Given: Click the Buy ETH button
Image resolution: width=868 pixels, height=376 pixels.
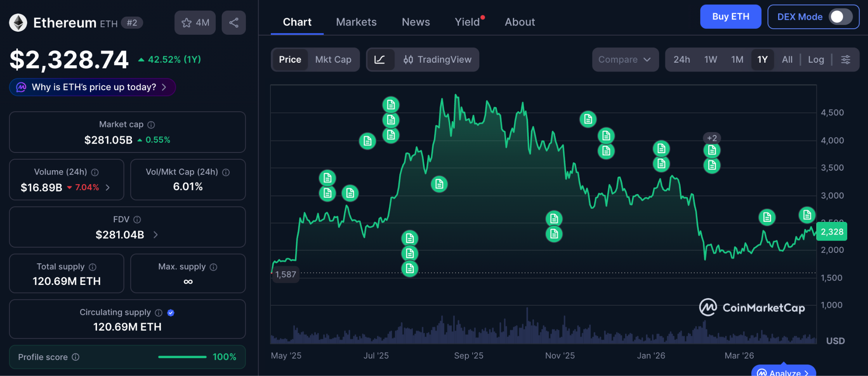Looking at the screenshot, I should [x=730, y=17].
